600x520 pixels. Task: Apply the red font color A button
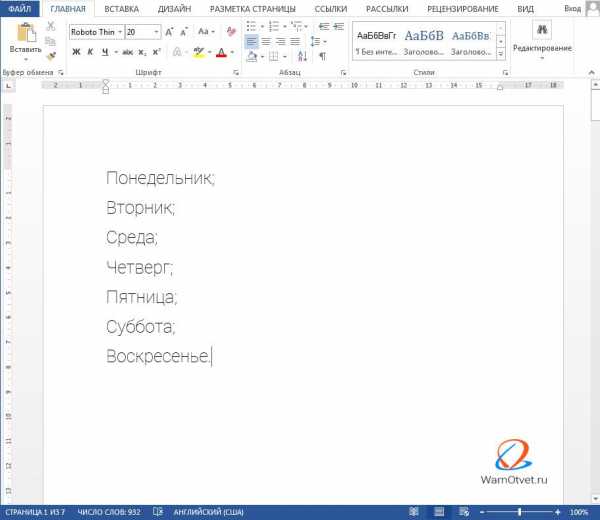pyautogui.click(x=222, y=52)
